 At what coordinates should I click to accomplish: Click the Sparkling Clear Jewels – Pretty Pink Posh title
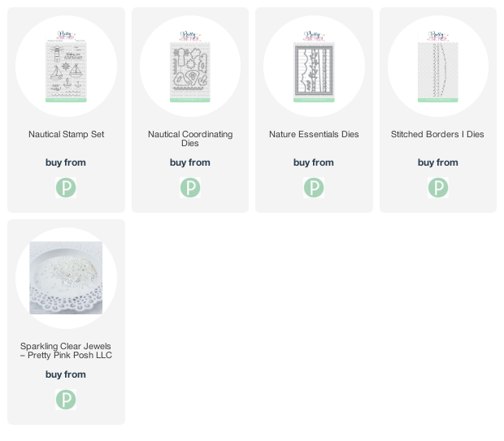click(66, 350)
